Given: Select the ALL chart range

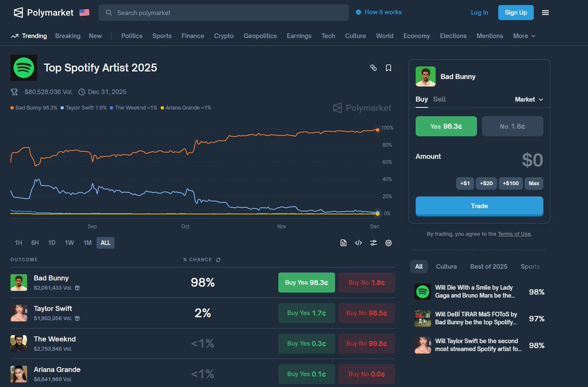Looking at the screenshot, I should tap(105, 243).
